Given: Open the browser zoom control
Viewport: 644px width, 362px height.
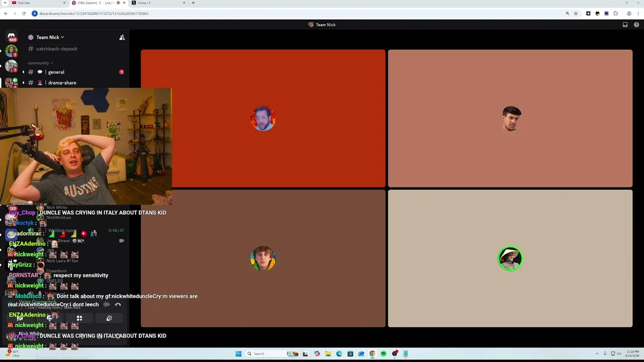Looking at the screenshot, I should (x=568, y=14).
